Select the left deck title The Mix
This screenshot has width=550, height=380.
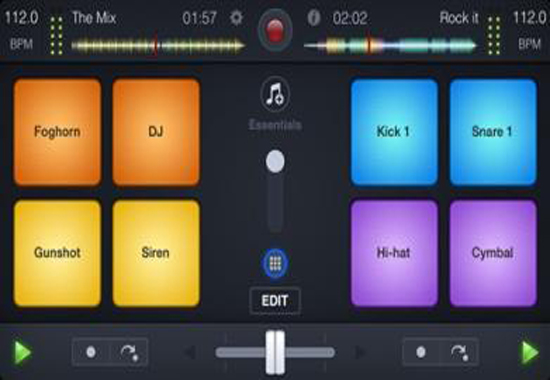[94, 18]
